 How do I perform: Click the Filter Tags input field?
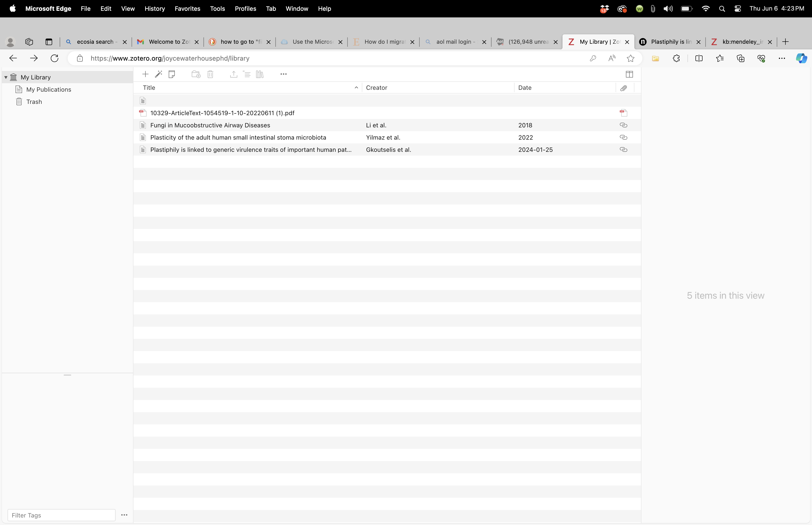(x=61, y=515)
